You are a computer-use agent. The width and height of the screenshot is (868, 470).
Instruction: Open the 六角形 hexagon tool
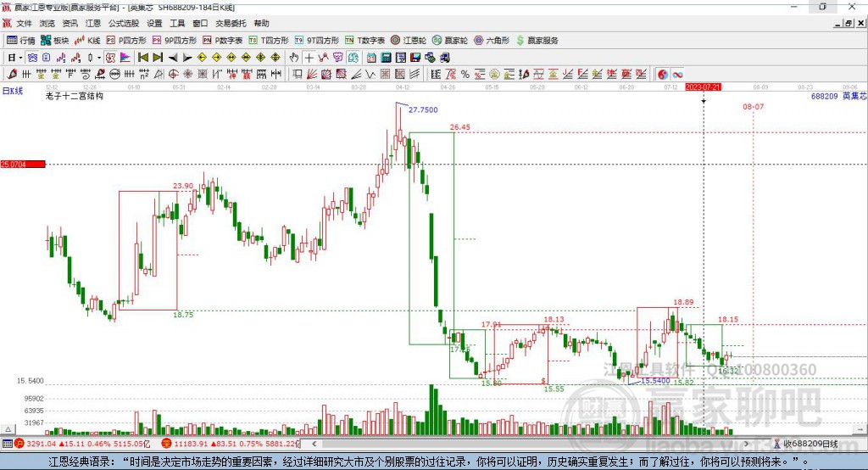click(492, 41)
